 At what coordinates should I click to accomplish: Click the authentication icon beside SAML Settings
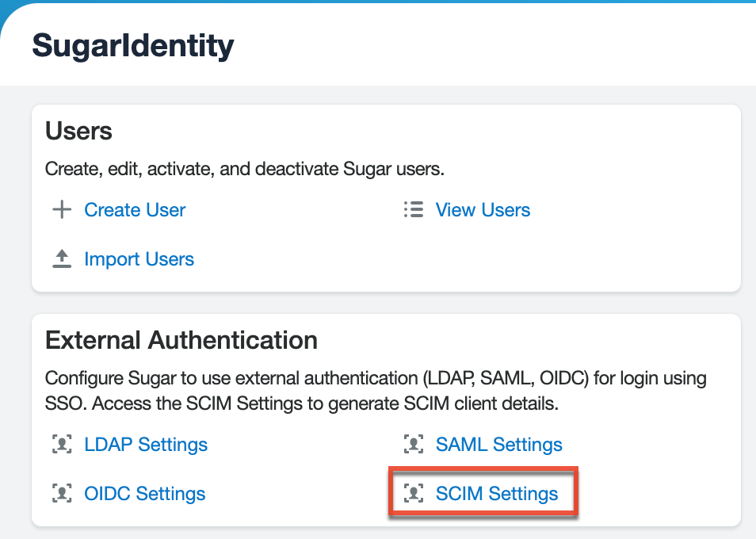414,445
